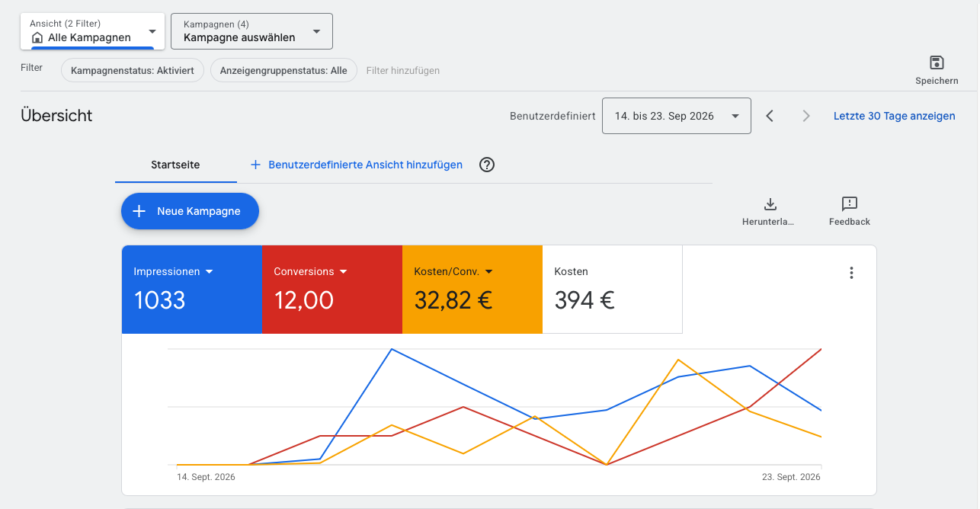This screenshot has height=509, width=980.
Task: Open the Feedback speech bubble icon
Action: pyautogui.click(x=850, y=203)
